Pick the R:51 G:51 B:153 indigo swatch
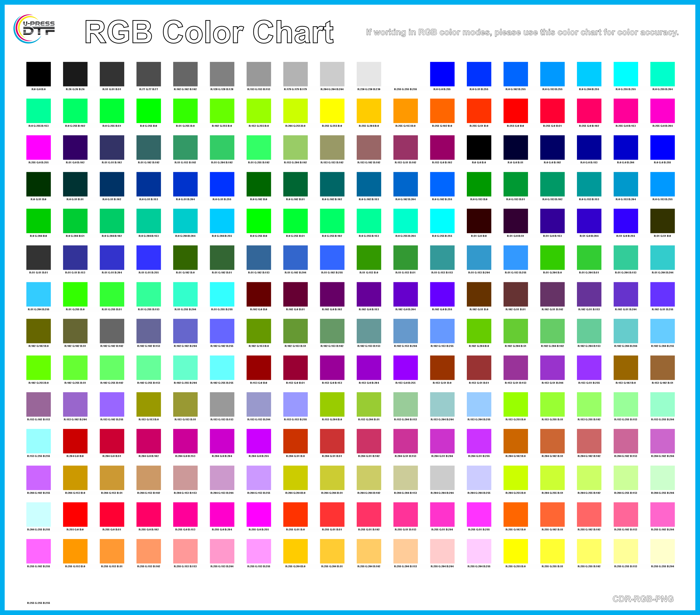Screen dimensions: 700x615 (75, 257)
